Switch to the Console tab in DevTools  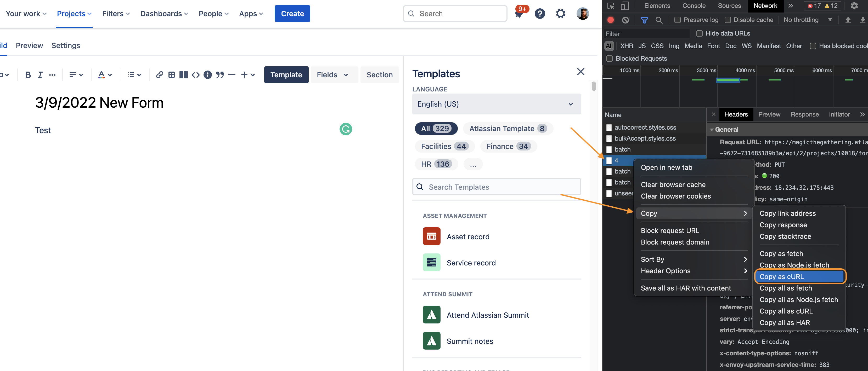[694, 6]
